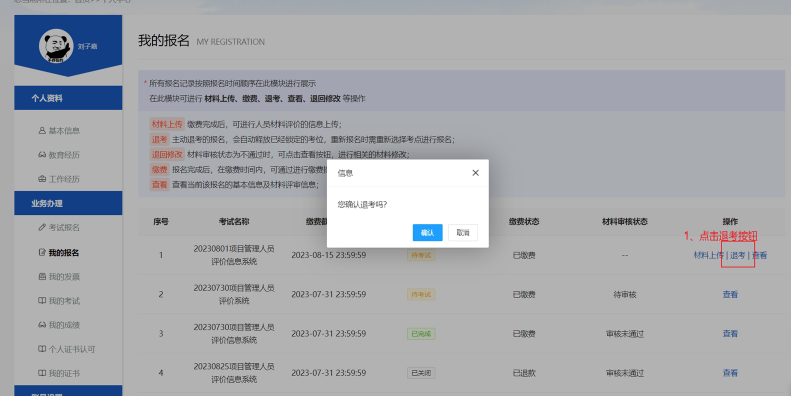The image size is (791, 396).
Task: Click briefcase icon beside 工作经历
Action: (42, 179)
